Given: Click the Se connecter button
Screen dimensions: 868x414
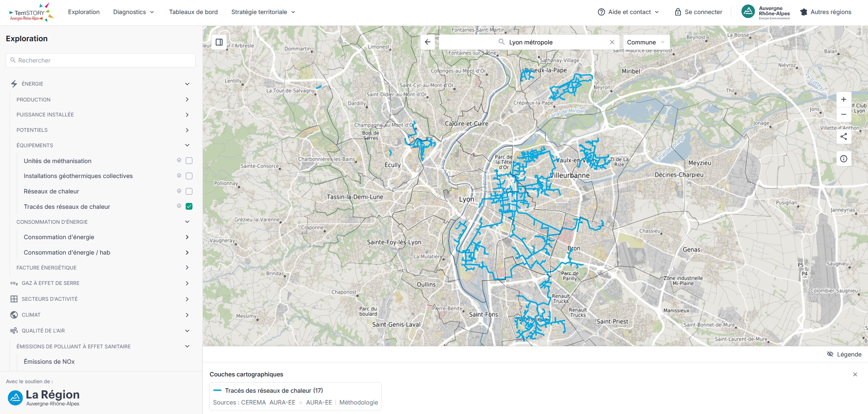Looking at the screenshot, I should tap(699, 12).
